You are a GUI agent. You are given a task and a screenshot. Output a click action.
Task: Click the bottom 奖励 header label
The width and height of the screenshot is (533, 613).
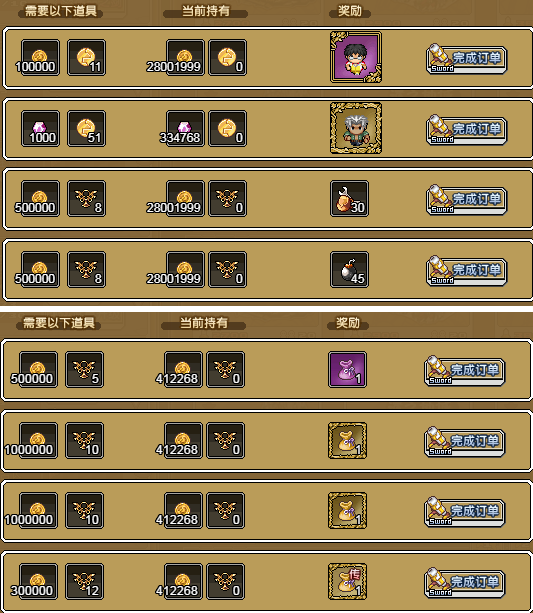pos(348,323)
